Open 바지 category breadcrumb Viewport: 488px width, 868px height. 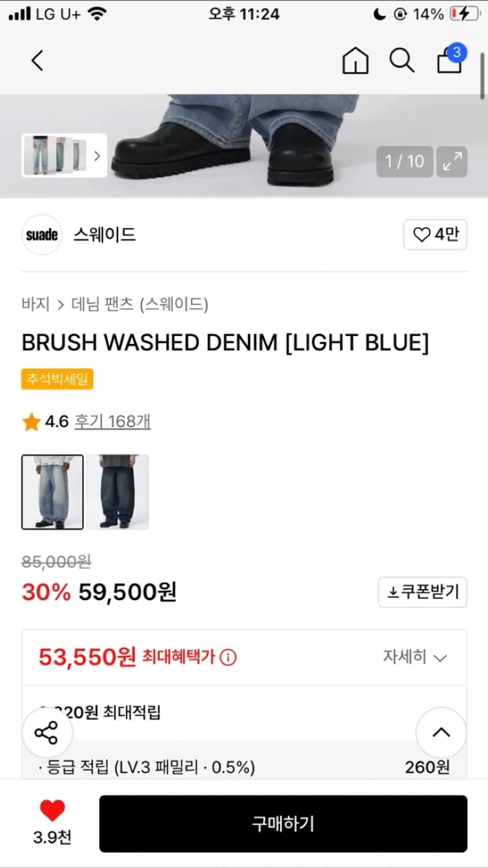[35, 304]
